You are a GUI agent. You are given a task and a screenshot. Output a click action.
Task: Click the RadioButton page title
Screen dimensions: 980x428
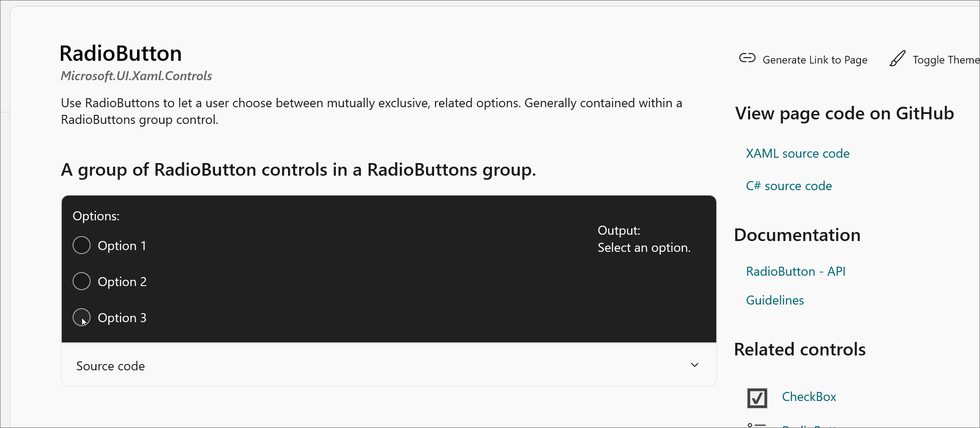120,53
